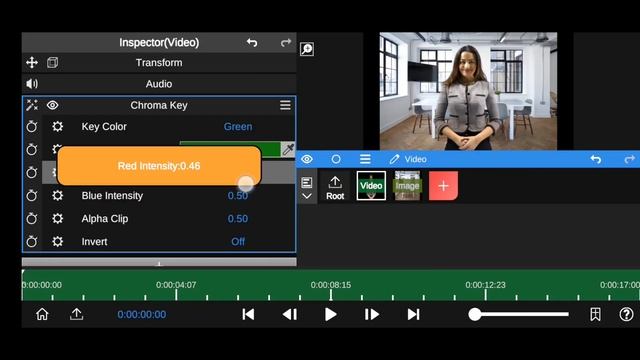
Task: Open the Audio section
Action: [x=159, y=84]
